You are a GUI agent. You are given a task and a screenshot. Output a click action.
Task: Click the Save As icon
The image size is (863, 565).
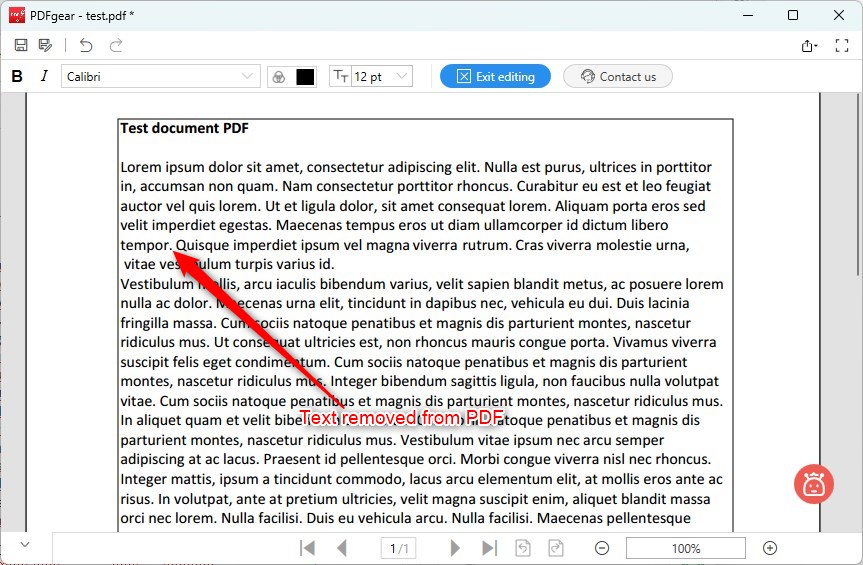[x=45, y=45]
